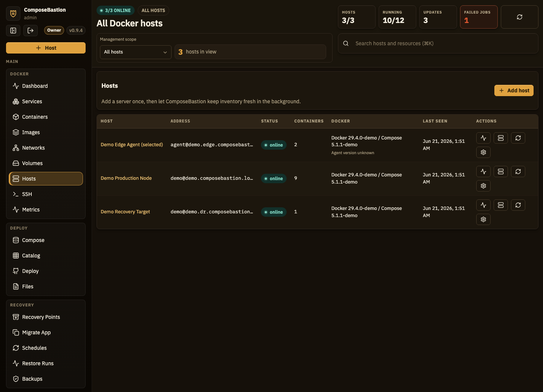This screenshot has width=543, height=392.
Task: Click the v0.9.4 version badge
Action: pos(76,31)
